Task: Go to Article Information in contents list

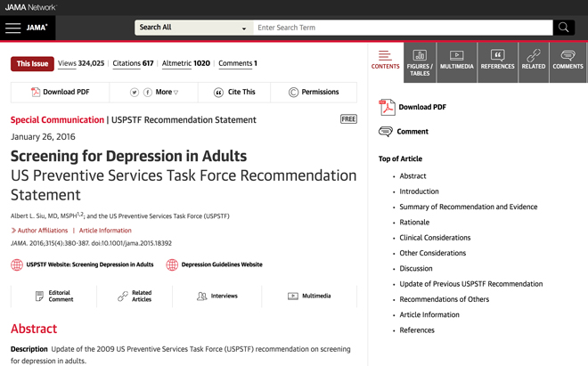Action: (x=429, y=314)
